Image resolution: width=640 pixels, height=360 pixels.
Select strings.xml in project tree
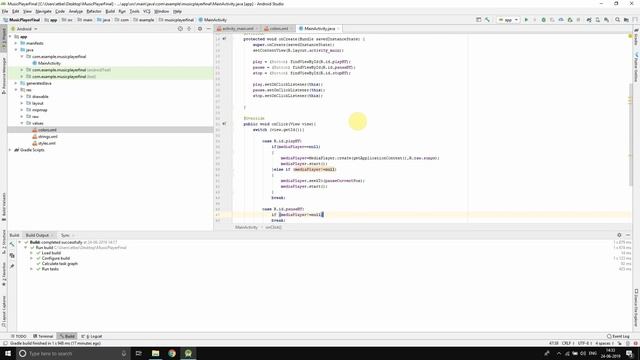pos(48,137)
